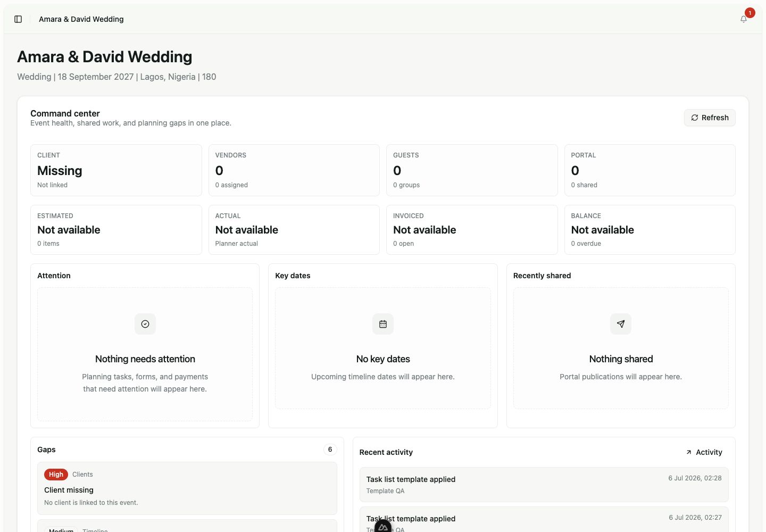Click the Recent activity heading
This screenshot has width=766, height=532.
(386, 452)
